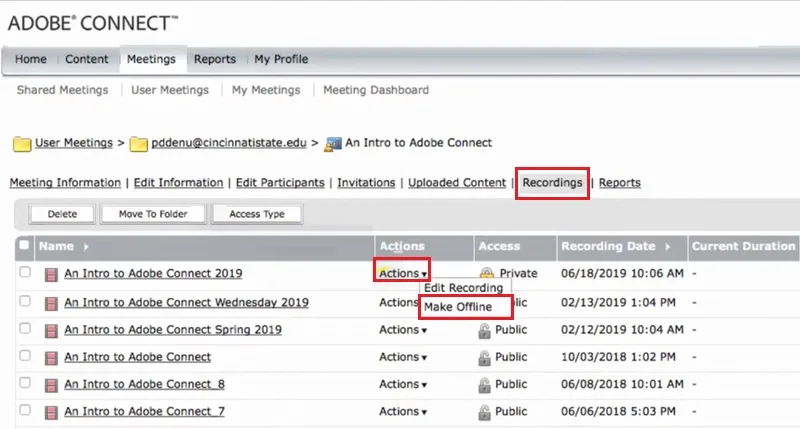Open the Meeting Dashboard
Screen dimensions: 800x429
[376, 90]
